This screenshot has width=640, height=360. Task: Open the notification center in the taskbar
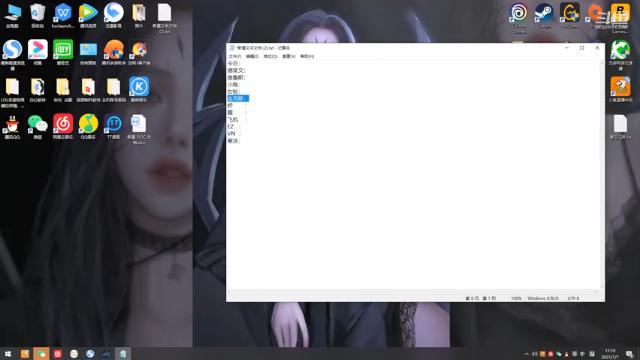pos(629,354)
